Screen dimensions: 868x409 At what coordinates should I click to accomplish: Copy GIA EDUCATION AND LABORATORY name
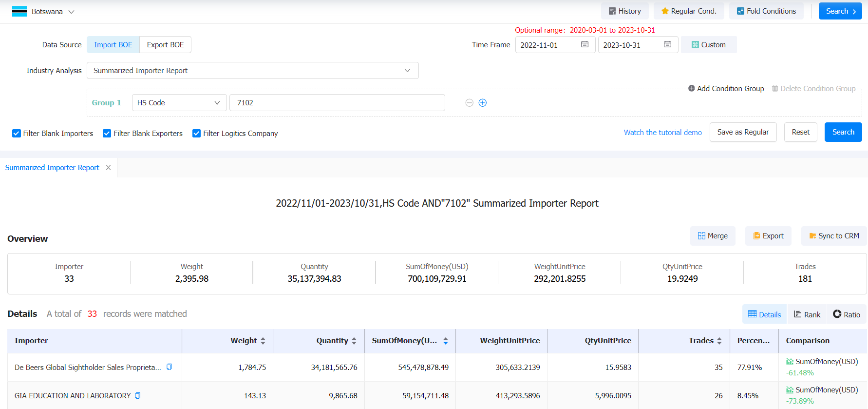[138, 395]
